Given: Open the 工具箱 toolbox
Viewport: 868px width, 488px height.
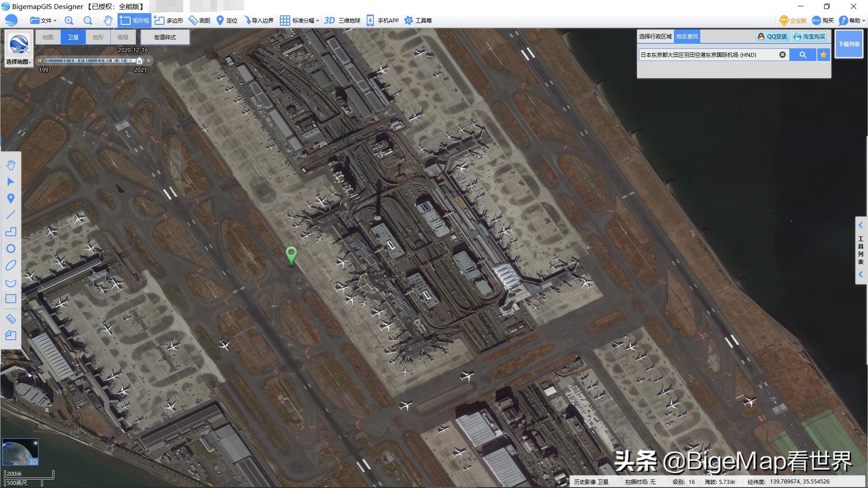Looking at the screenshot, I should click(x=418, y=20).
